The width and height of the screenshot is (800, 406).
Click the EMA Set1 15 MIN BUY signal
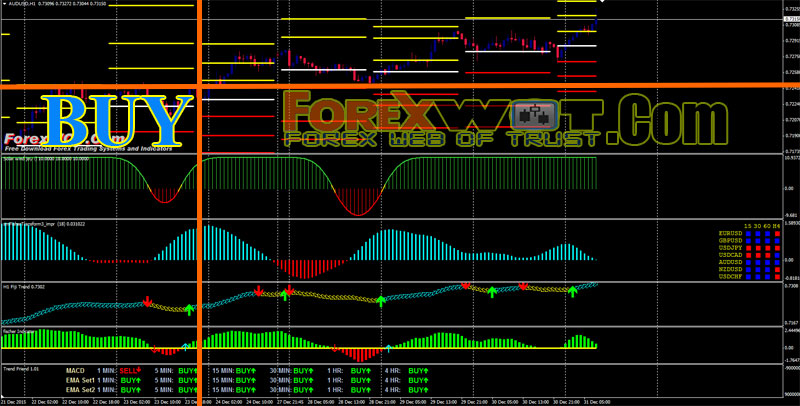pyautogui.click(x=246, y=380)
